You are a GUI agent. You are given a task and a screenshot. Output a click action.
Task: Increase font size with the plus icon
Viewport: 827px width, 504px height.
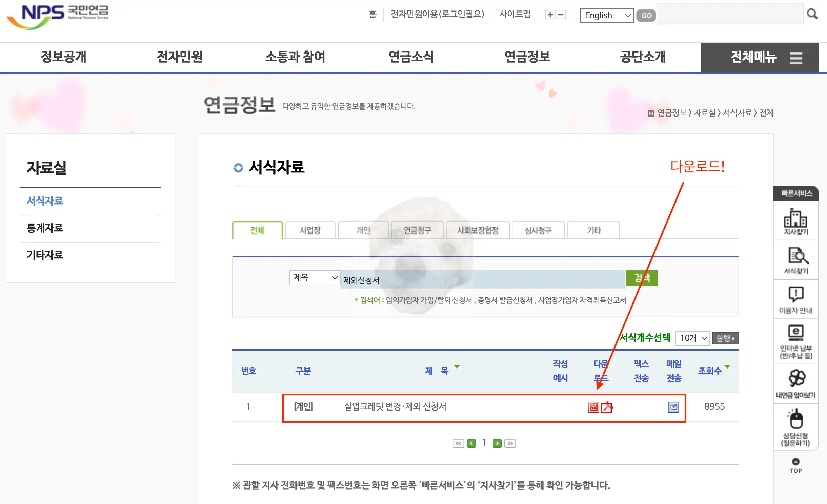pyautogui.click(x=550, y=15)
